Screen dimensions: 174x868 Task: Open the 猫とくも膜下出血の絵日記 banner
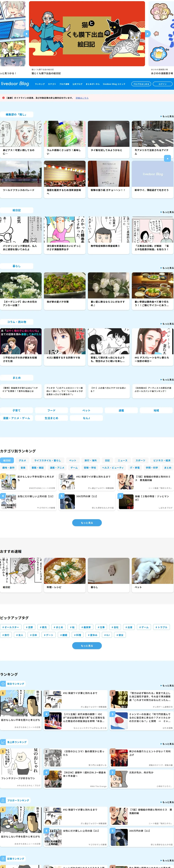pos(87,34)
